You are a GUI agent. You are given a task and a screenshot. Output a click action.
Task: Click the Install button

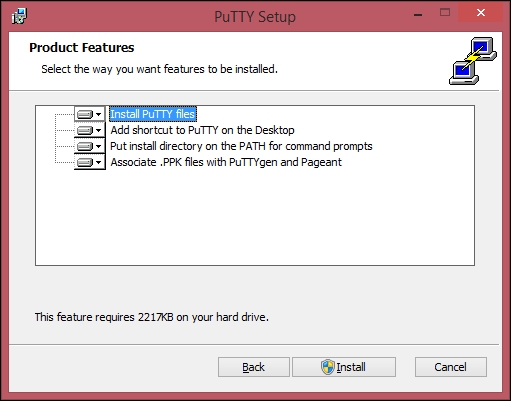click(x=344, y=367)
